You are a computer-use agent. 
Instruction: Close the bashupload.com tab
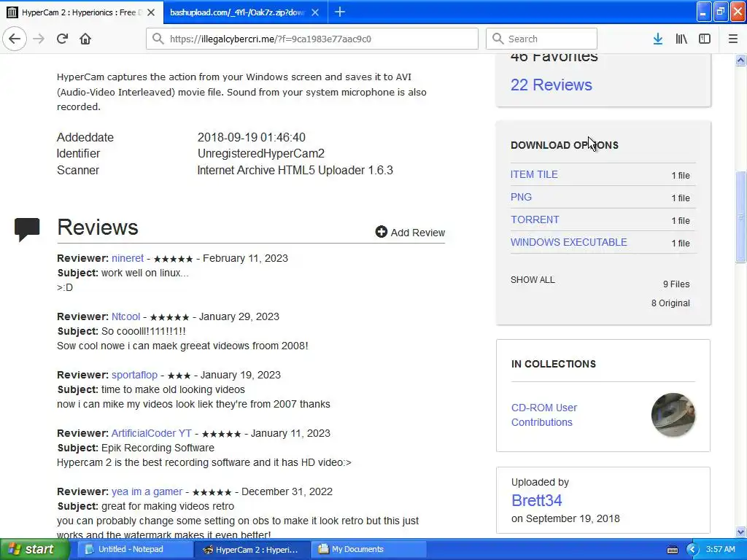pyautogui.click(x=315, y=12)
